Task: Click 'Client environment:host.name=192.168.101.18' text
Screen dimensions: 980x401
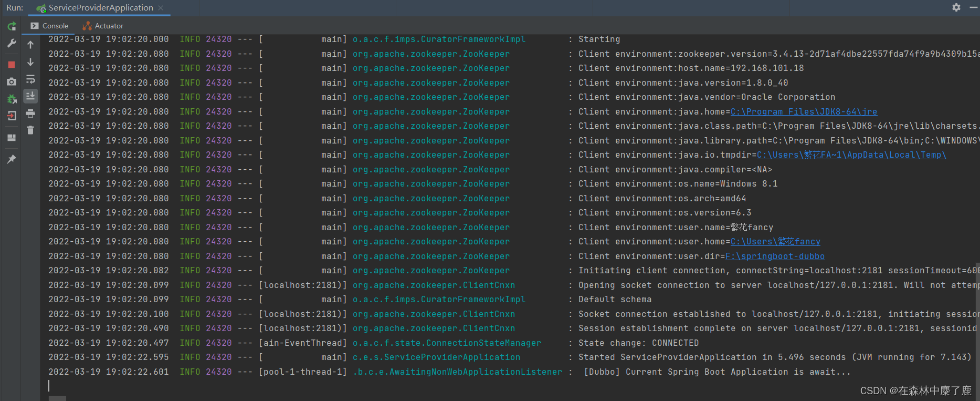Action: (x=691, y=68)
